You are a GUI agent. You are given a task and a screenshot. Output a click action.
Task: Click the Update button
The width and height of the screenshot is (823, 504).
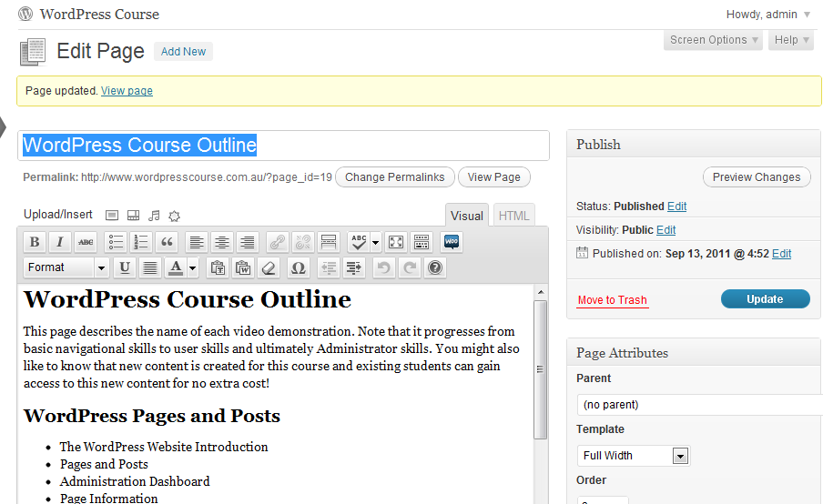click(x=766, y=299)
